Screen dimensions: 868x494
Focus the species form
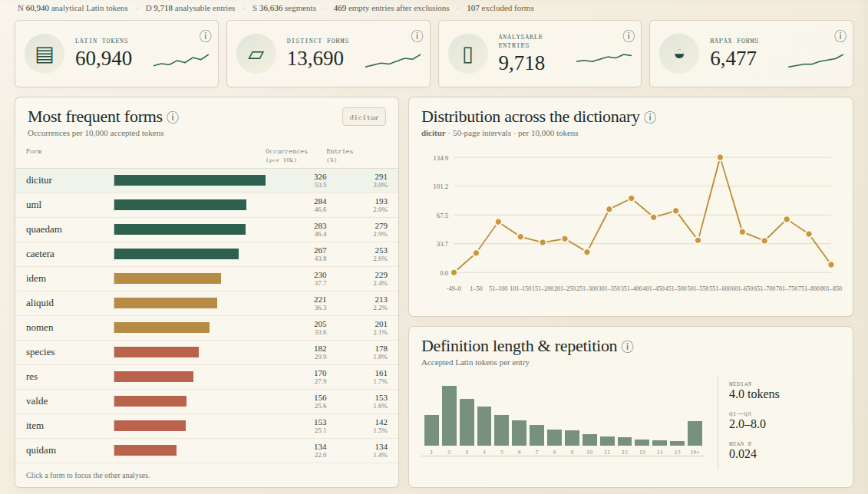tap(206, 352)
